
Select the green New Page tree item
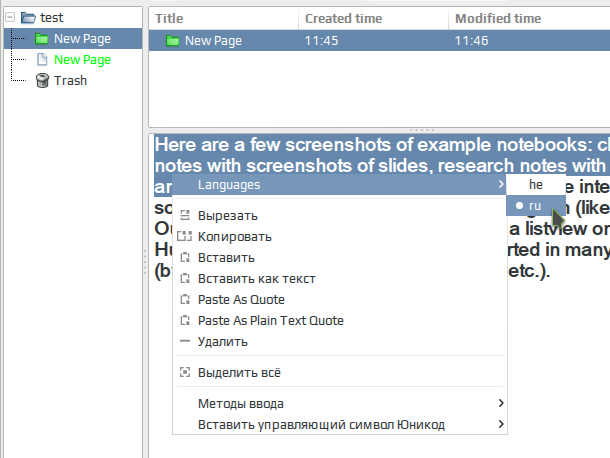82,60
